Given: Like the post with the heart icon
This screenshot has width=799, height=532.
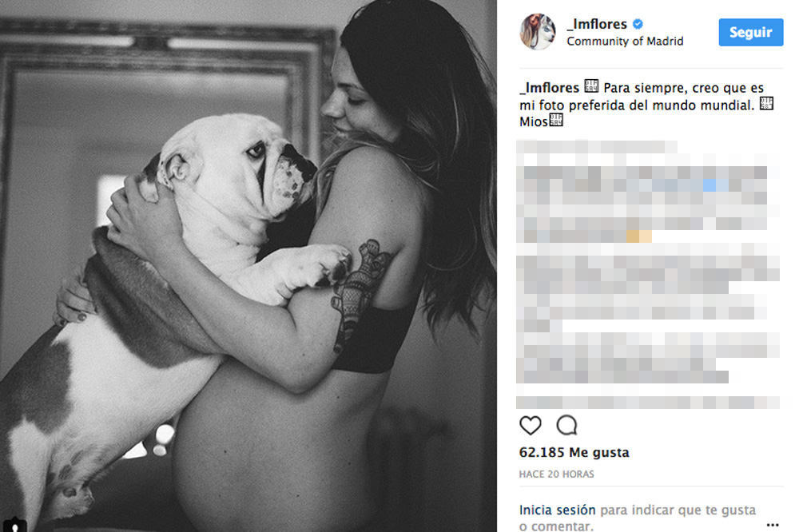Looking at the screenshot, I should 530,425.
